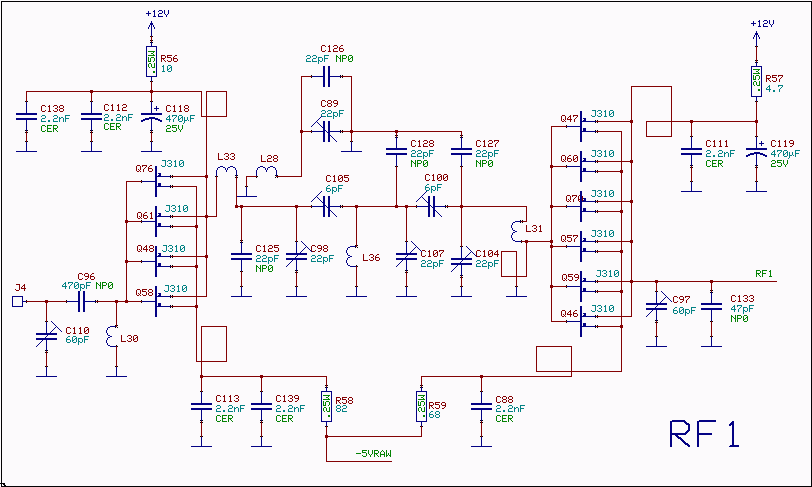Click the R57 resistor symbol
This screenshot has width=812, height=487.
tap(757, 81)
